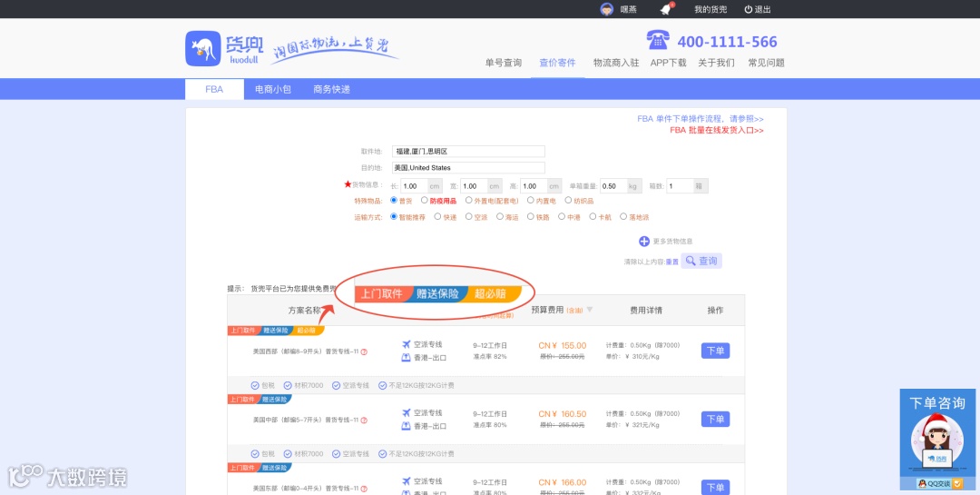The image size is (980, 495).
Task: Click the plus icon for 更多货物信息
Action: pyautogui.click(x=643, y=242)
